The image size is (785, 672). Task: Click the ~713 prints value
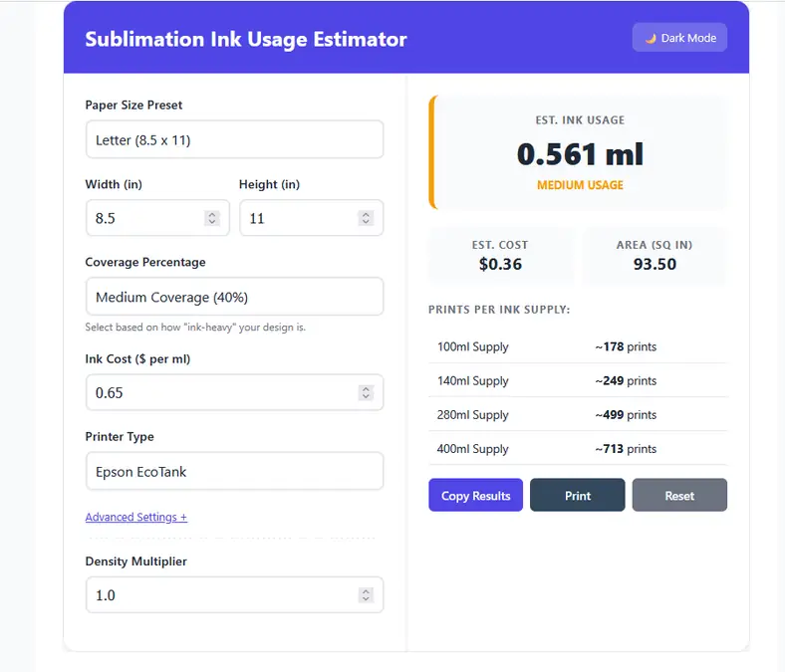click(x=626, y=449)
